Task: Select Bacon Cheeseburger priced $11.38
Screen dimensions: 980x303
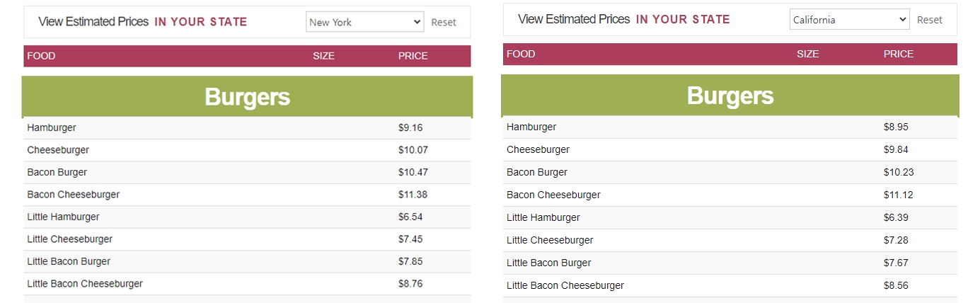Action: [74, 195]
